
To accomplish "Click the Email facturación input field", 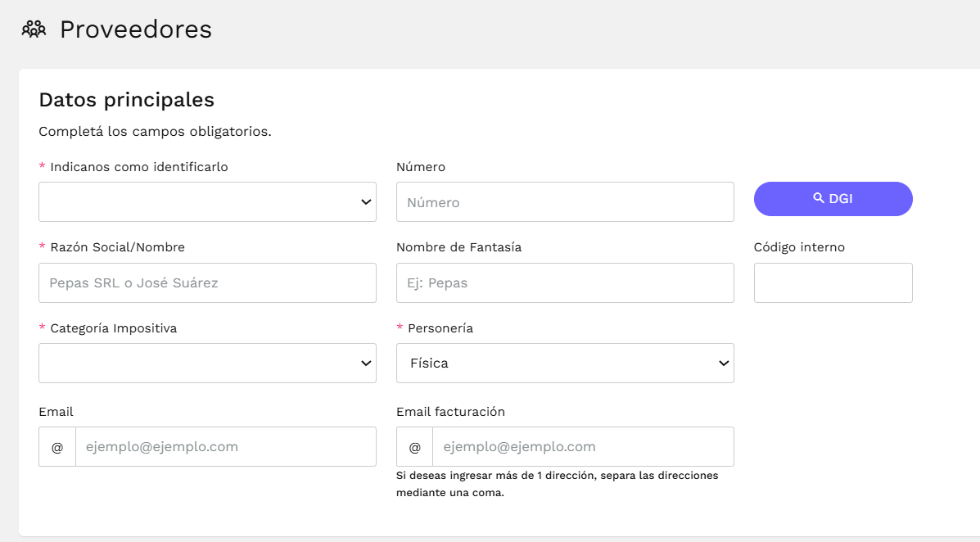I will click(583, 446).
